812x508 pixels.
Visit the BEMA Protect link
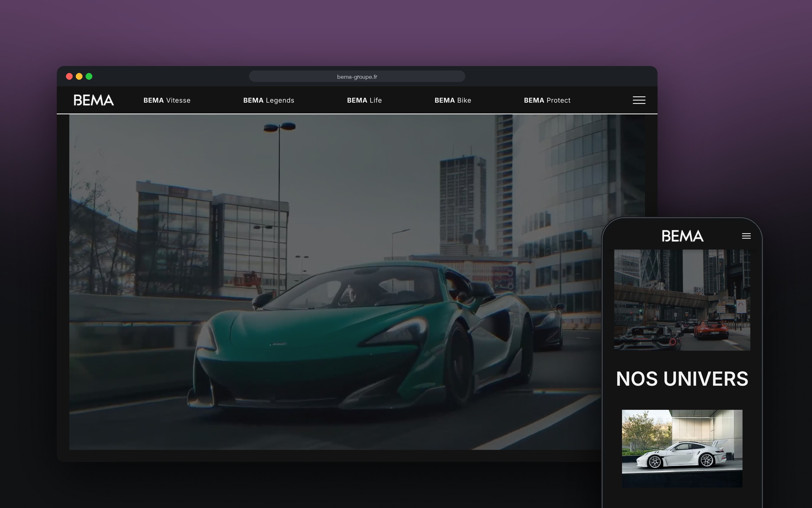click(547, 100)
